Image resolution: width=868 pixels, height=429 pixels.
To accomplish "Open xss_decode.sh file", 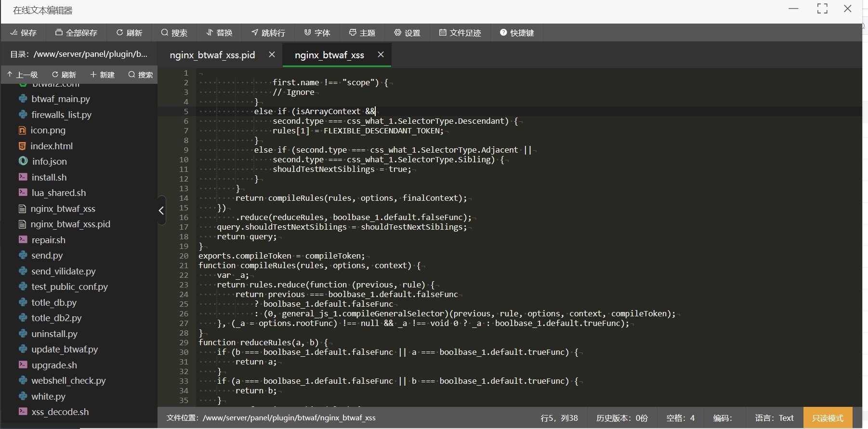I will [60, 412].
